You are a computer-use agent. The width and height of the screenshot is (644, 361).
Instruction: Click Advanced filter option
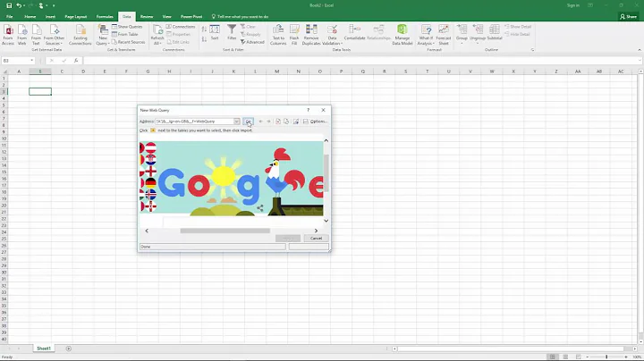tap(252, 42)
